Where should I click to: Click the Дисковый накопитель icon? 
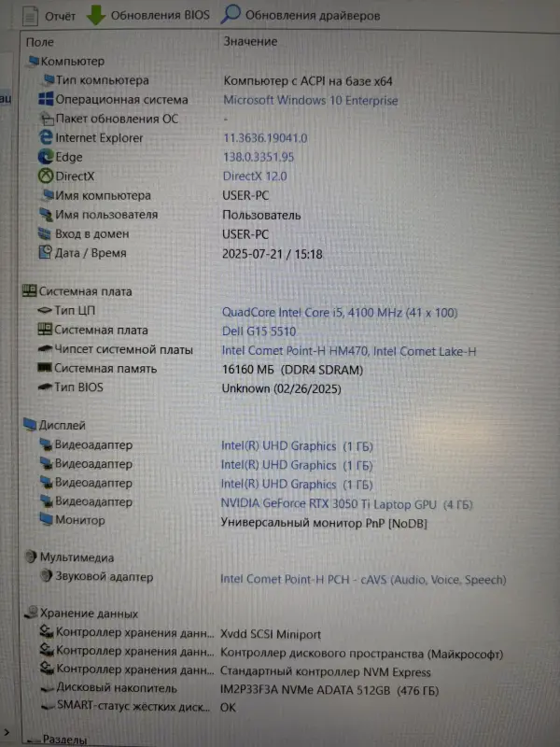coord(48,689)
